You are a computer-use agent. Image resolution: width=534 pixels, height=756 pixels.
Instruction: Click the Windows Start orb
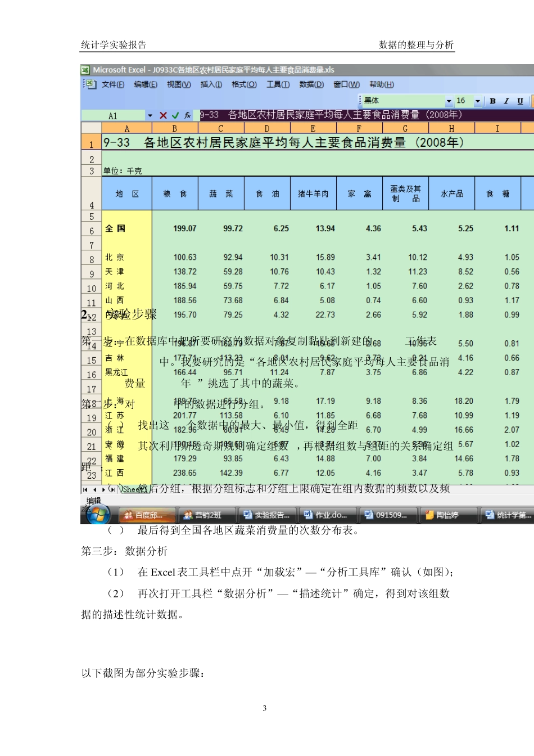[x=97, y=514]
